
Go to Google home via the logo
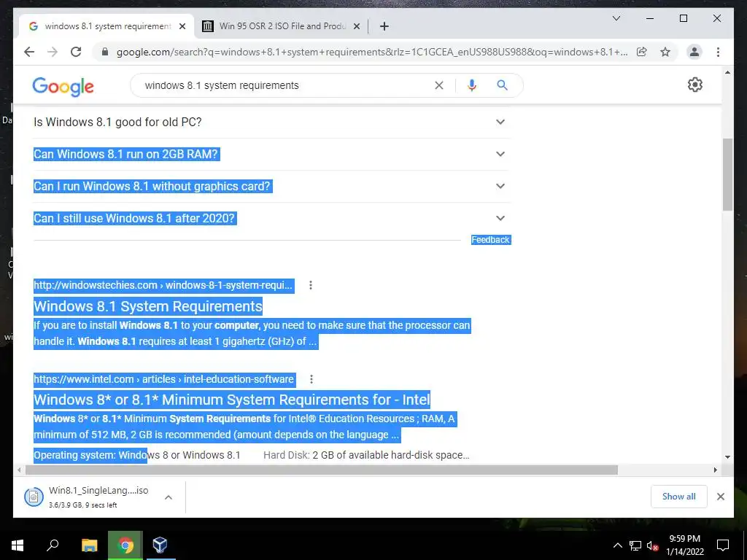pos(63,86)
